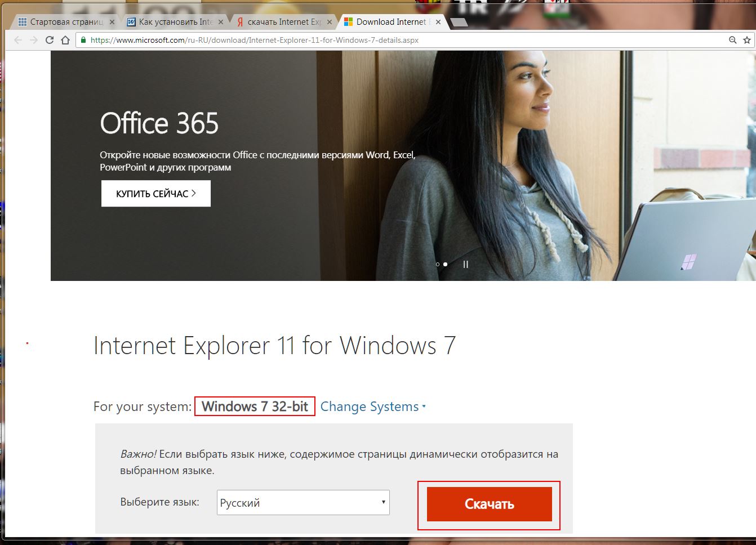The width and height of the screenshot is (756, 545).
Task: Open the home page via the house icon
Action: click(65, 40)
